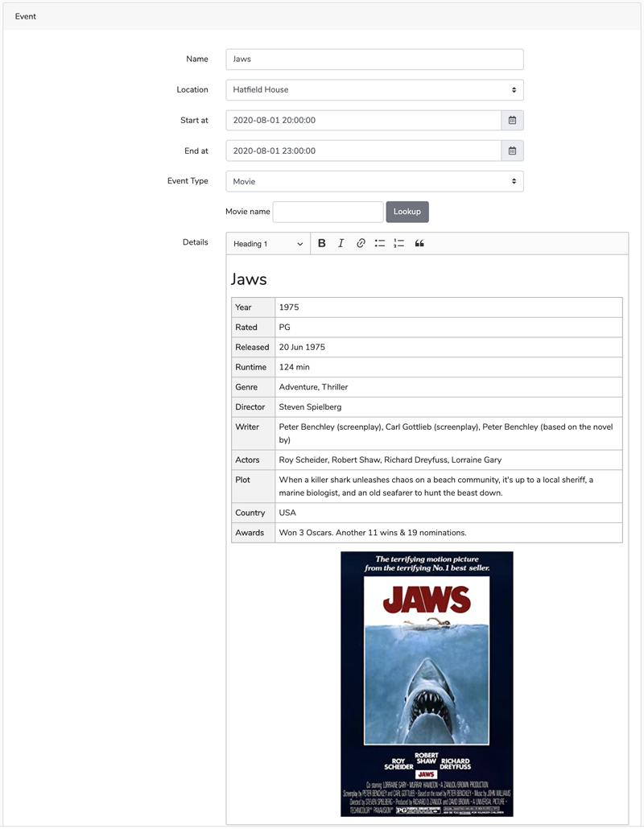644x829 pixels.
Task: Apply numbered list formatting
Action: coord(399,243)
